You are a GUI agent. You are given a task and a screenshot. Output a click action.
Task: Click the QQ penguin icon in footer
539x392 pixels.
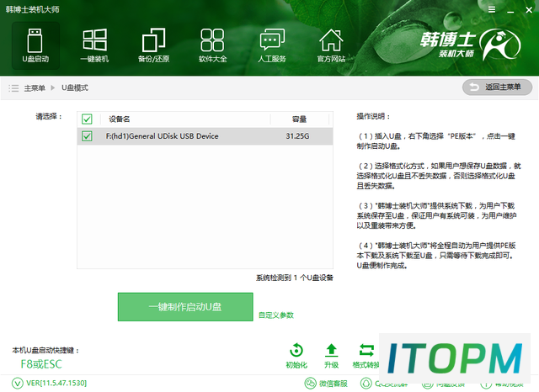366,384
